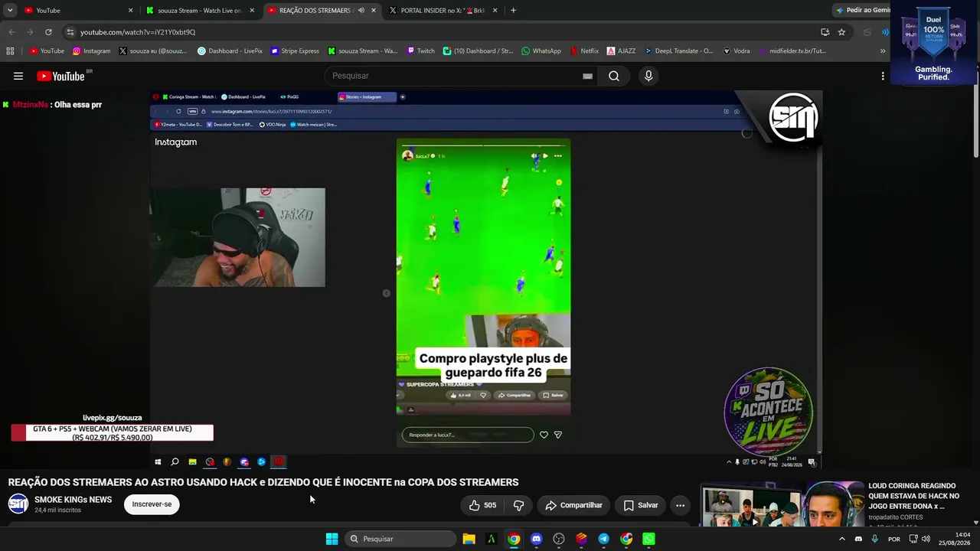
Task: Open a new browser tab
Action: pyautogui.click(x=513, y=10)
